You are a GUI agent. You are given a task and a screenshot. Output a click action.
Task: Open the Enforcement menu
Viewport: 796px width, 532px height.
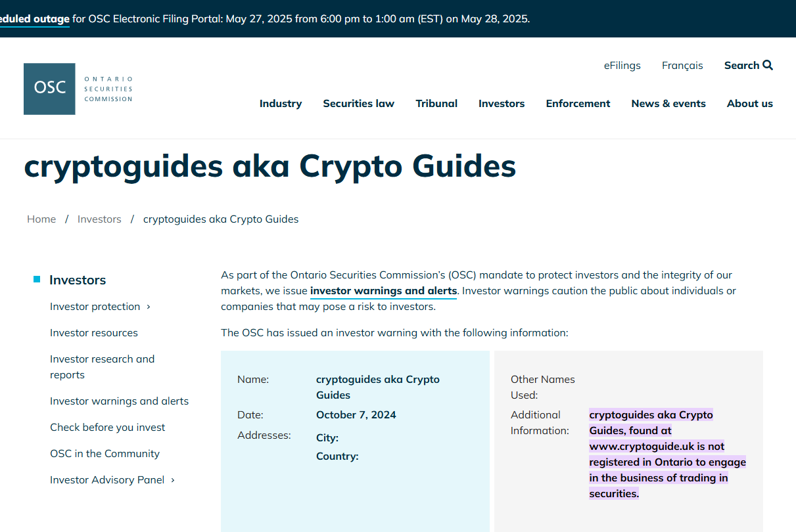(578, 103)
